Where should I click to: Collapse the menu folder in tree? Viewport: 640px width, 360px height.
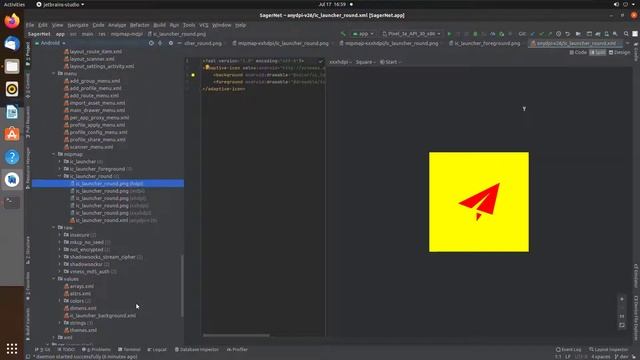pyautogui.click(x=54, y=73)
